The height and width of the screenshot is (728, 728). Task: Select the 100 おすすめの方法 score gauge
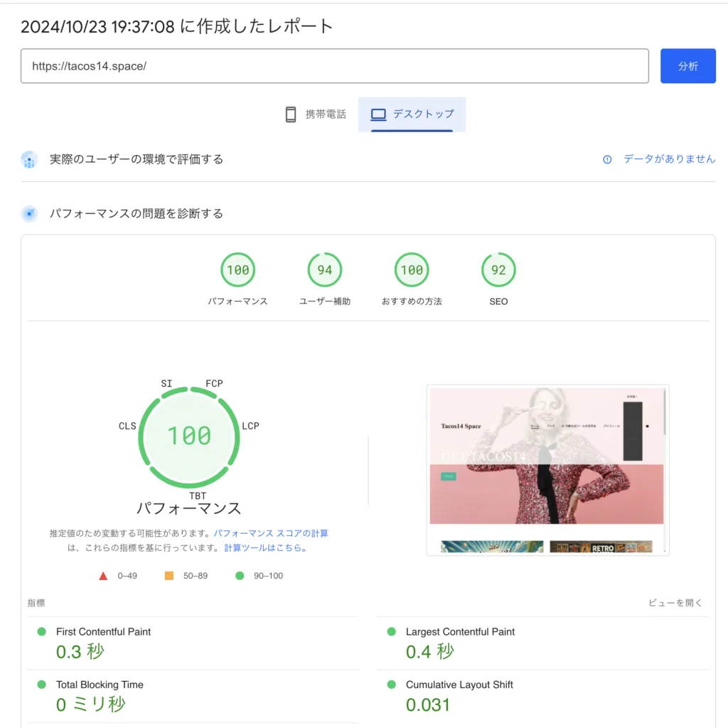click(x=412, y=269)
